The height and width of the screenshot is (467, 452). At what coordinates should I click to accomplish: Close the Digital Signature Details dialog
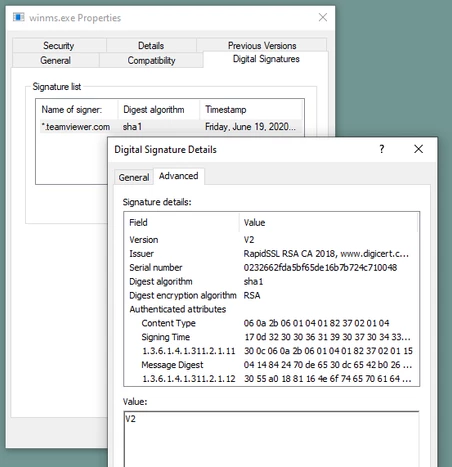click(x=418, y=149)
